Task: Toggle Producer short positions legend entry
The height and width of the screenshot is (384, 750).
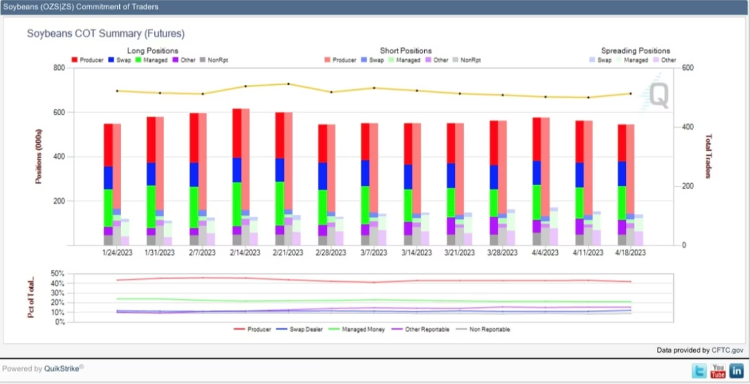Action: coord(341,60)
